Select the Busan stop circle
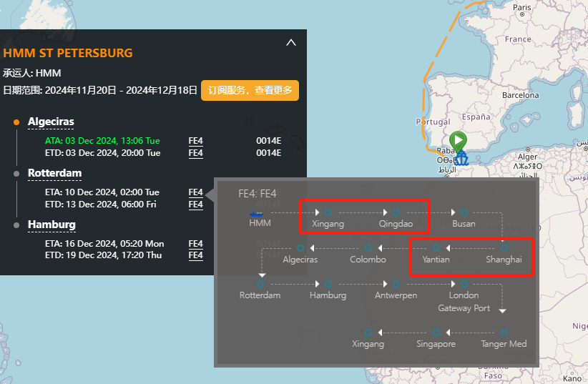 pos(464,212)
